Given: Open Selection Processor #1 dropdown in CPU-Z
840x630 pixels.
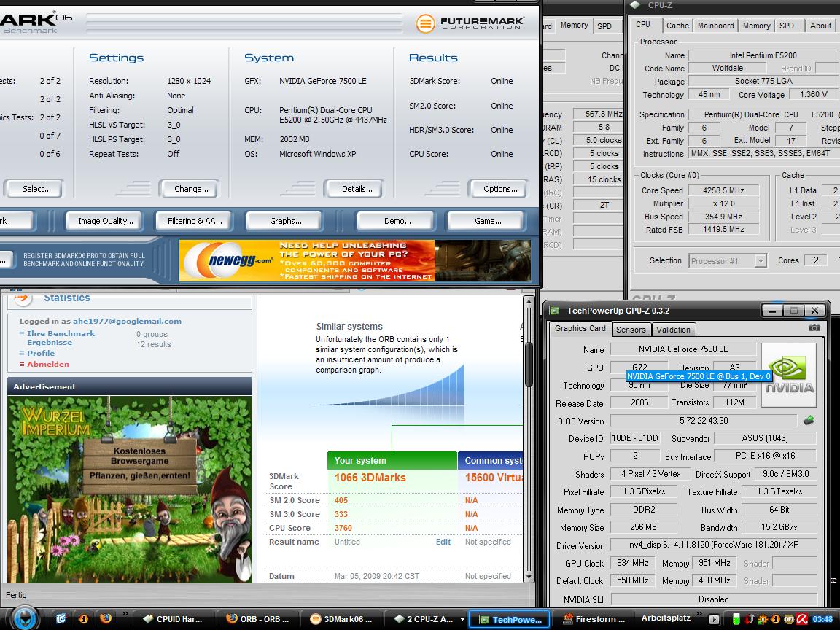Looking at the screenshot, I should [x=761, y=261].
